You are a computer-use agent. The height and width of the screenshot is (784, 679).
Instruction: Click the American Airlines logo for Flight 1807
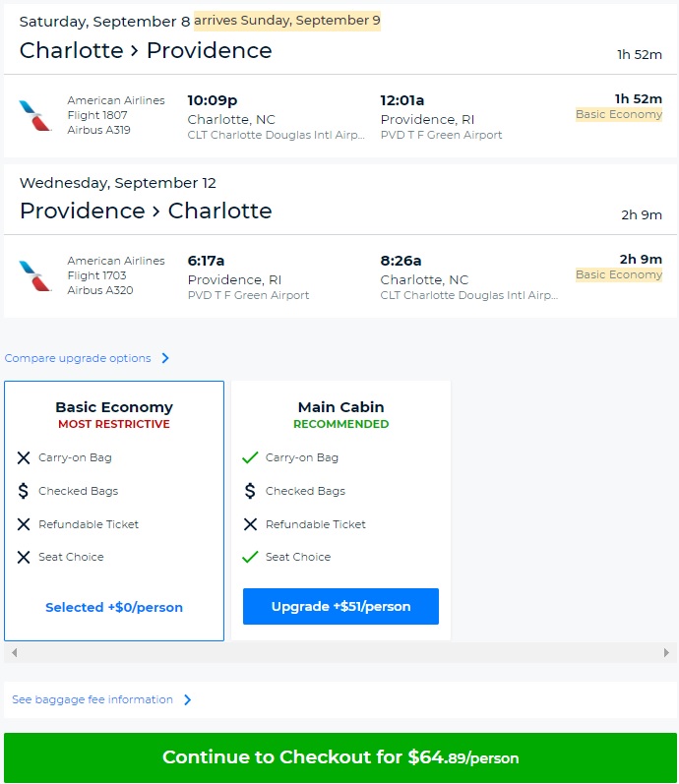point(35,115)
